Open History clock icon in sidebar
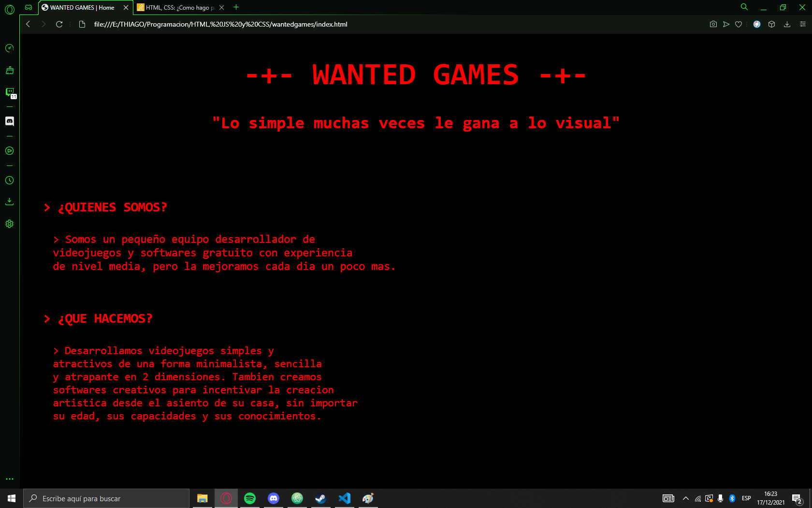Image resolution: width=812 pixels, height=508 pixels. pos(9,180)
